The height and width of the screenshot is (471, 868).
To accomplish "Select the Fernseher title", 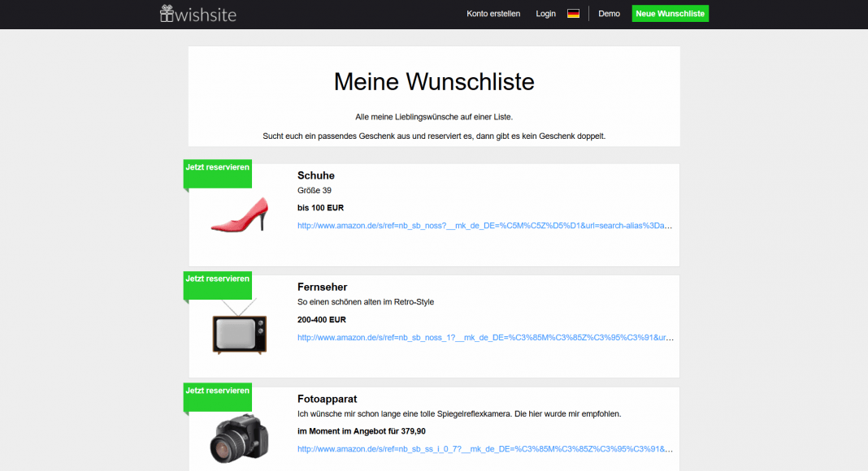I will point(322,287).
